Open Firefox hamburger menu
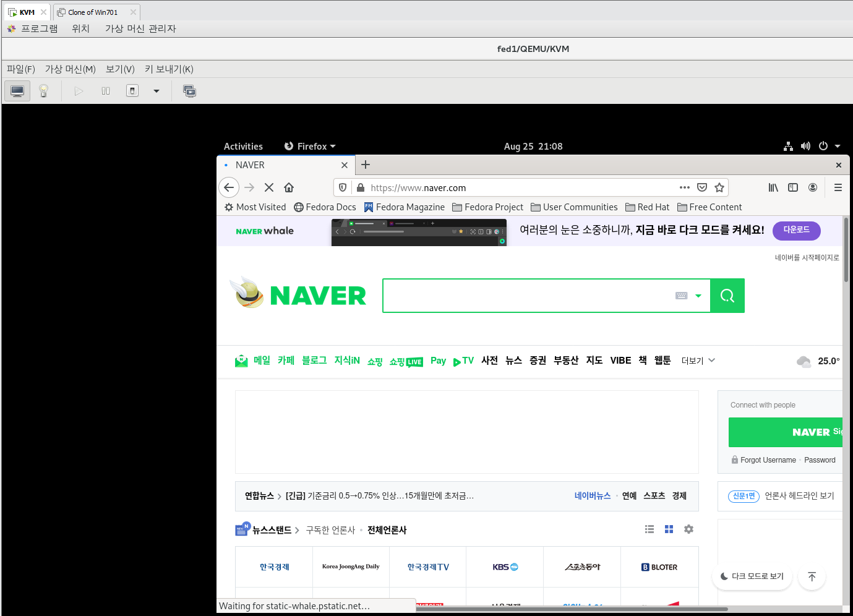The height and width of the screenshot is (616, 853). click(x=838, y=187)
